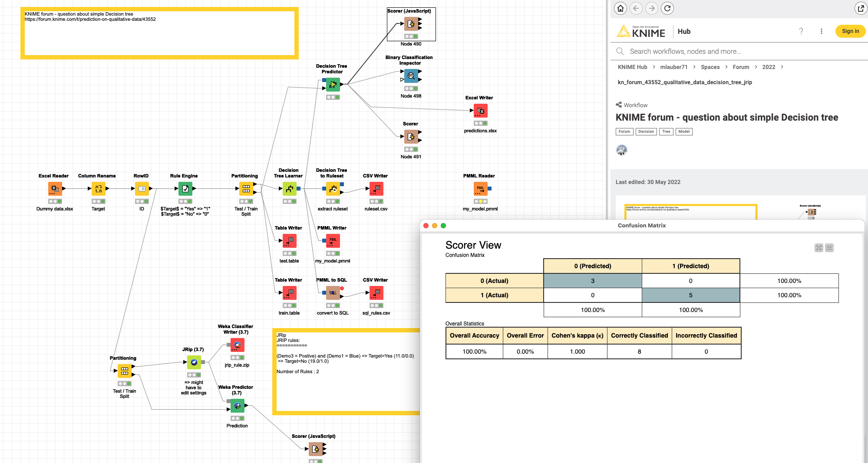868x463 pixels.
Task: Select the PMML to SQL node
Action: pos(333,293)
